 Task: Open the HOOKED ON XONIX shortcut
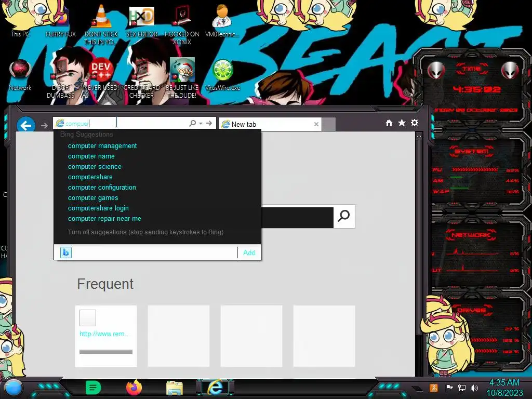182,24
